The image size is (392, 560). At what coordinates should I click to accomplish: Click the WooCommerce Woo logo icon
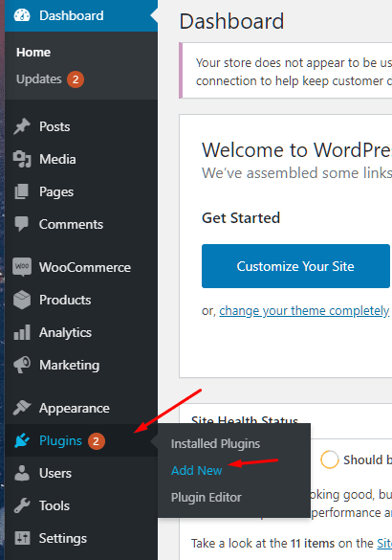[22, 267]
